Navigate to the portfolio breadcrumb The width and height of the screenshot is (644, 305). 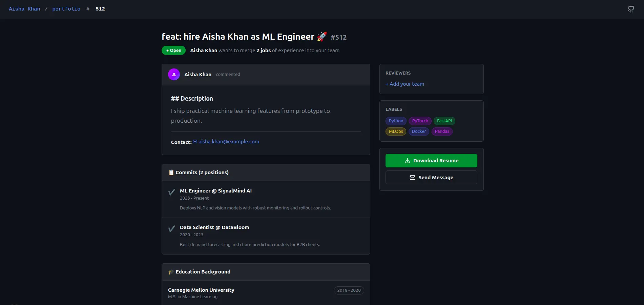66,9
